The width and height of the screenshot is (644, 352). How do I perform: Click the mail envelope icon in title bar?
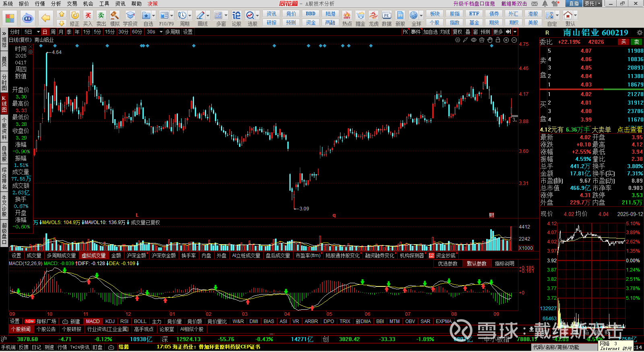[535, 4]
